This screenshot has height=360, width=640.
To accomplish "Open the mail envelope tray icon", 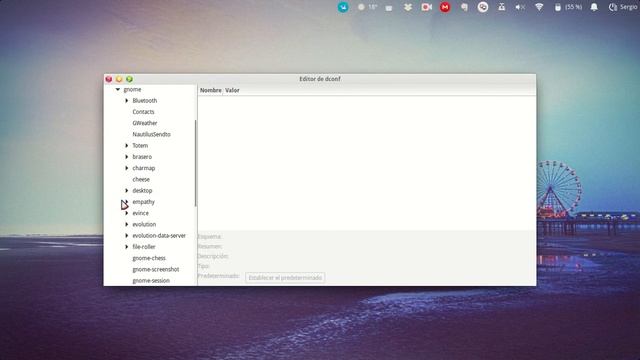I will [389, 7].
